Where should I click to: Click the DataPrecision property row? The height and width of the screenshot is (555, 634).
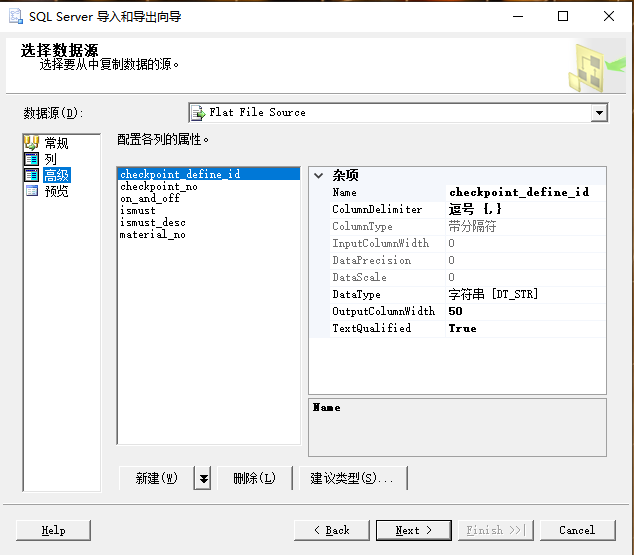click(x=468, y=260)
